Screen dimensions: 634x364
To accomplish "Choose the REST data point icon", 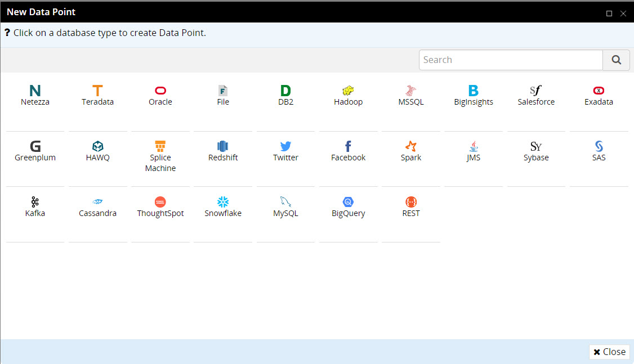I will tap(411, 203).
